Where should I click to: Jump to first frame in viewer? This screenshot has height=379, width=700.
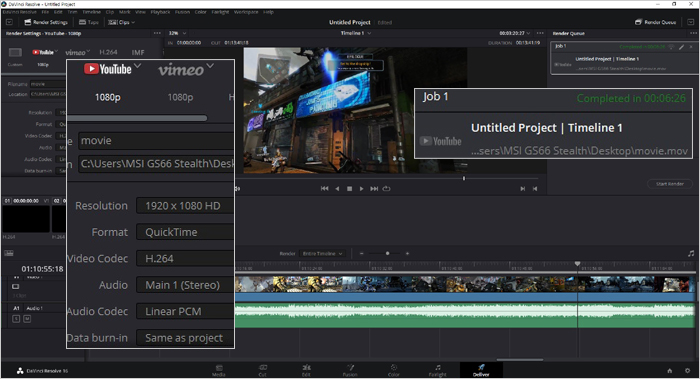pos(325,189)
